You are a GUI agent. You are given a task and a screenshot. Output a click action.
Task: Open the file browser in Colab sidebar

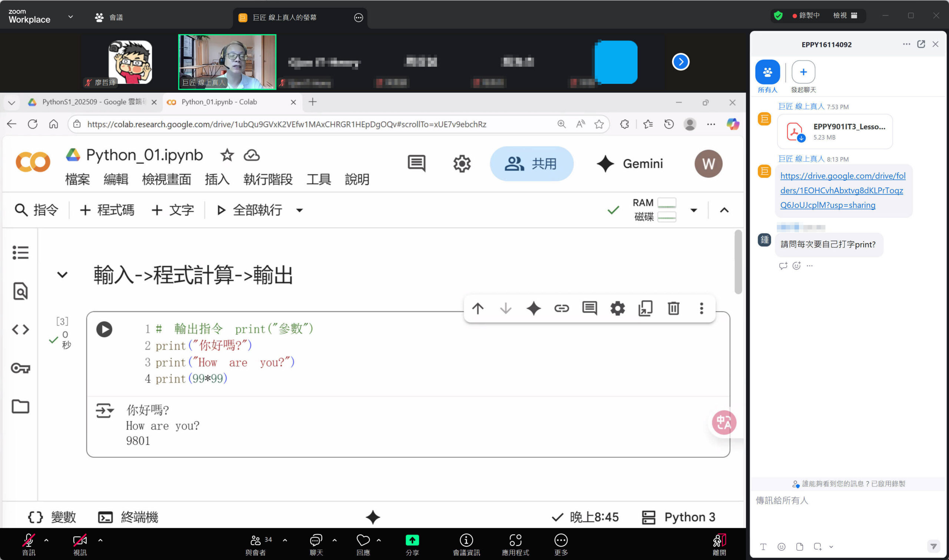tap(20, 407)
